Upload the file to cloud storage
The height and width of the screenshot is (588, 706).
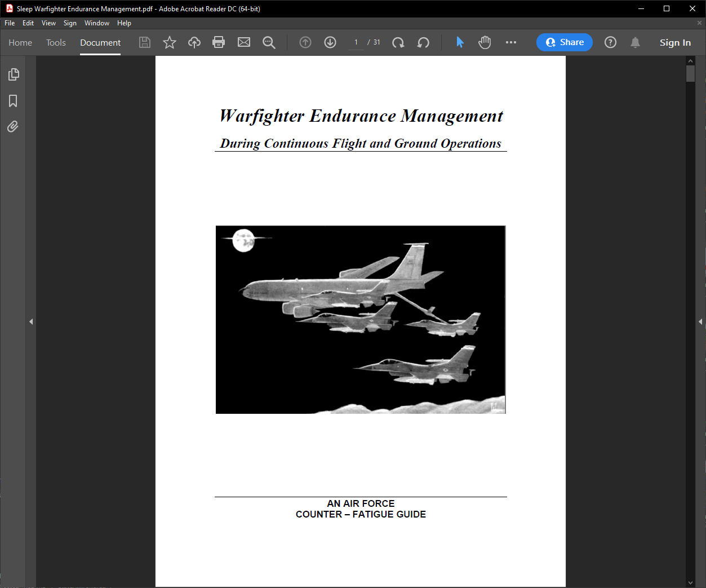[194, 42]
